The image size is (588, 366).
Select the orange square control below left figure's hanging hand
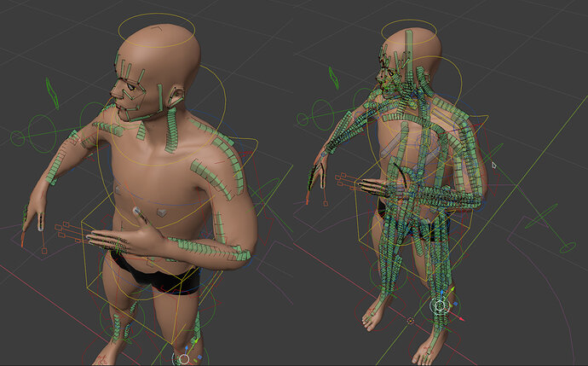click(x=44, y=251)
